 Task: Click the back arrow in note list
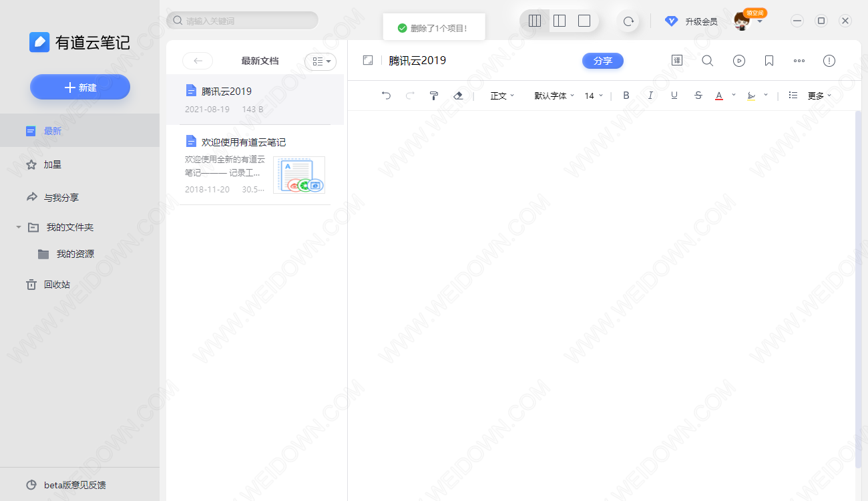click(x=198, y=61)
